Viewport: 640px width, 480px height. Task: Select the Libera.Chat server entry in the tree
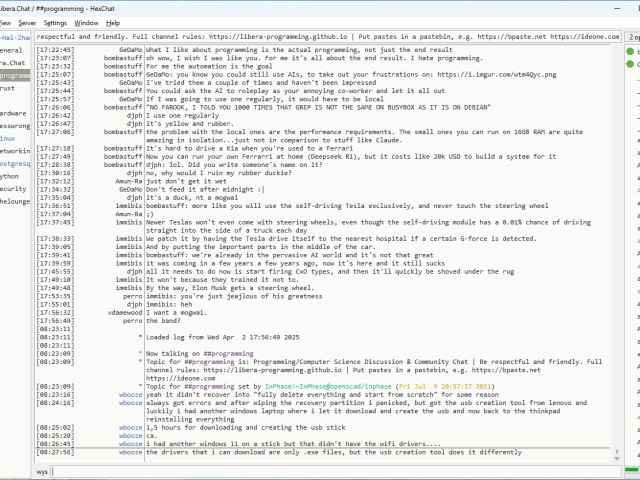pyautogui.click(x=14, y=62)
